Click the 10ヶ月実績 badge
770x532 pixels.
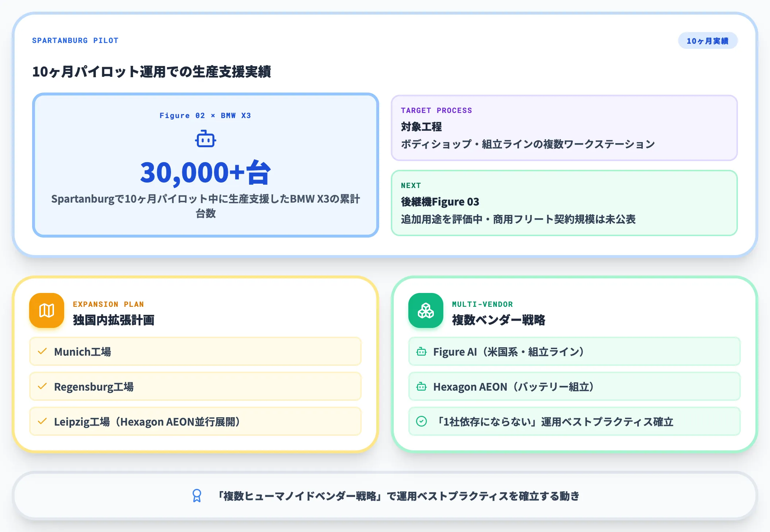click(708, 41)
